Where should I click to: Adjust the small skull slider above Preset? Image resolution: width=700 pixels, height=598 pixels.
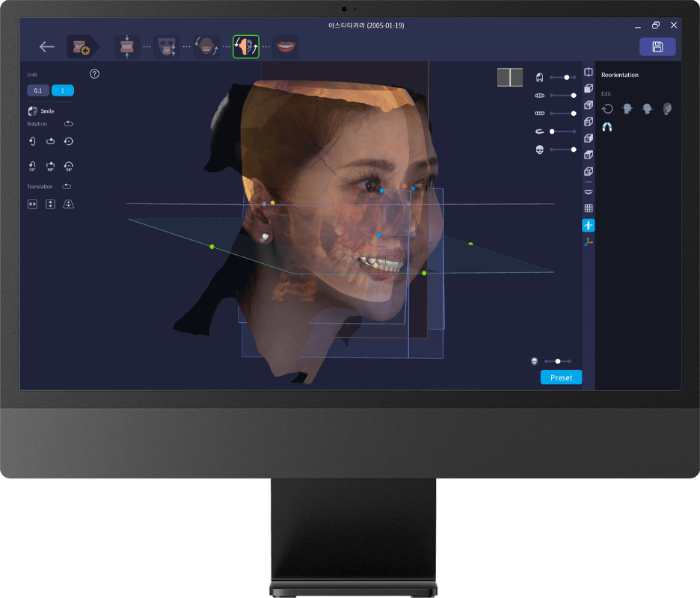tap(558, 361)
